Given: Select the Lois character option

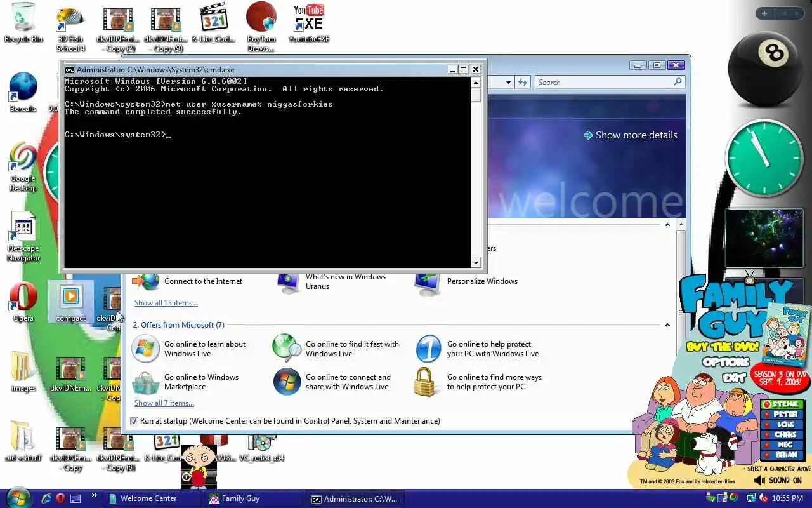Looking at the screenshot, I should coord(782,424).
